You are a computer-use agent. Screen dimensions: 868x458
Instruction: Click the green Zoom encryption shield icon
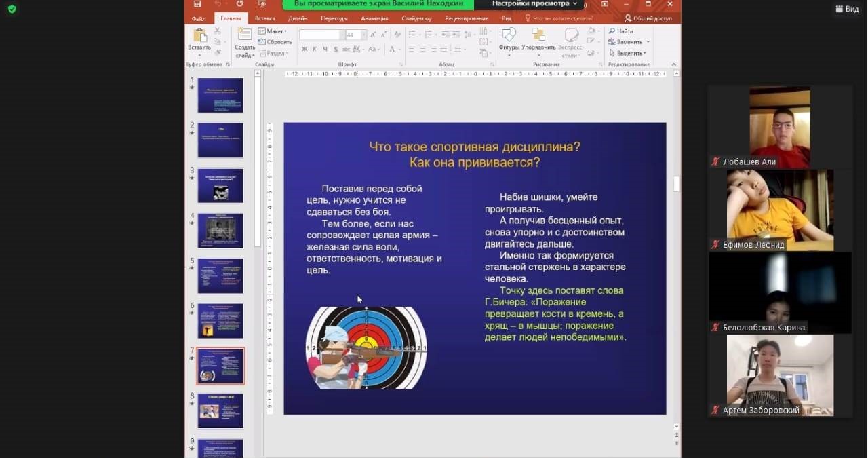[x=12, y=9]
